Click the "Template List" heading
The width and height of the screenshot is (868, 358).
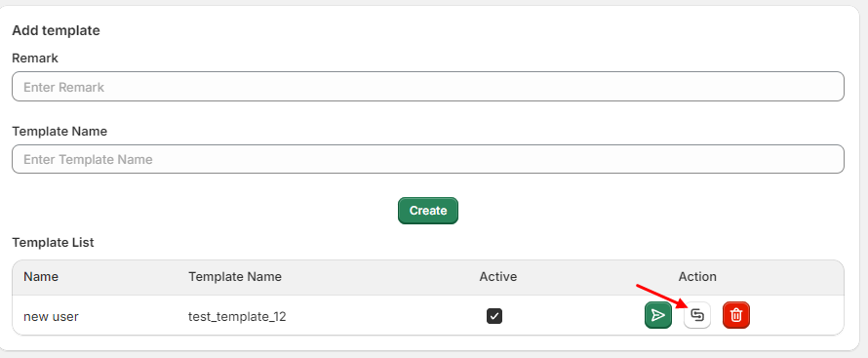(53, 242)
